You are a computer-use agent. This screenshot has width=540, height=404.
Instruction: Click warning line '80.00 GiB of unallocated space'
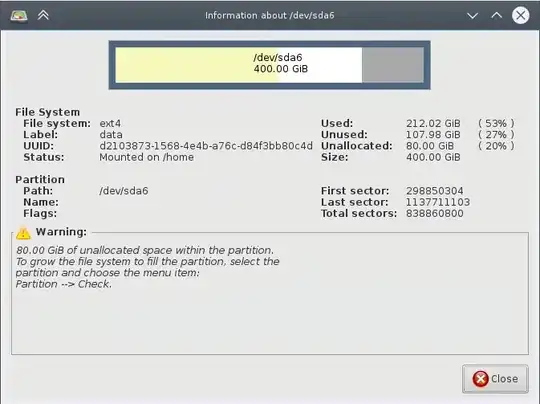coord(145,250)
